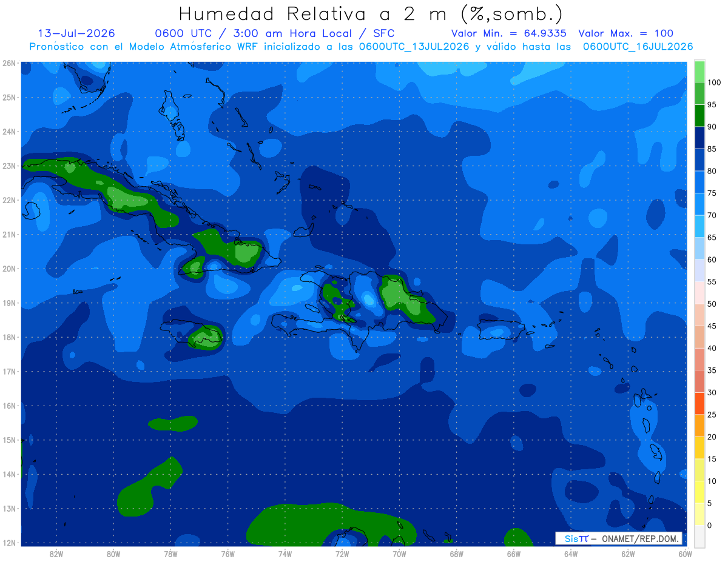Click the 'ONAMET/REP.DOM.' credit label
This screenshot has height=562, width=728.
click(x=639, y=538)
